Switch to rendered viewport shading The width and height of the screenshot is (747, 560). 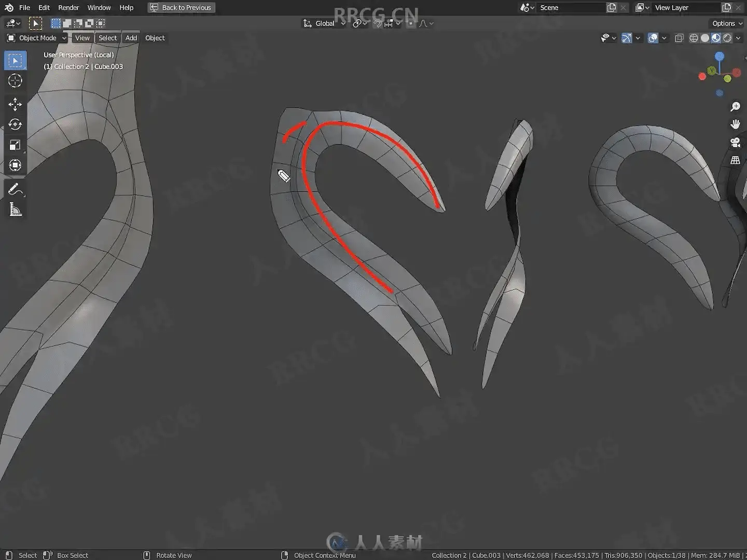coord(727,38)
